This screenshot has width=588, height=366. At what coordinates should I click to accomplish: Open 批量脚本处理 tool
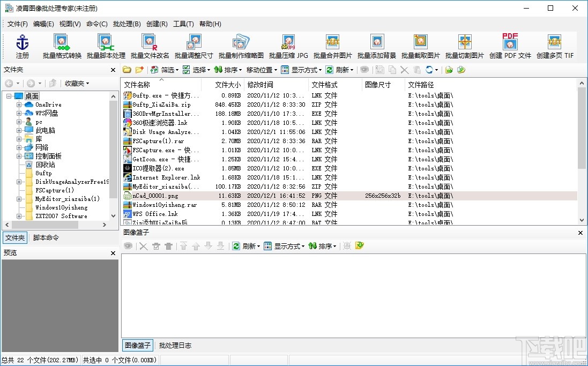(106, 47)
